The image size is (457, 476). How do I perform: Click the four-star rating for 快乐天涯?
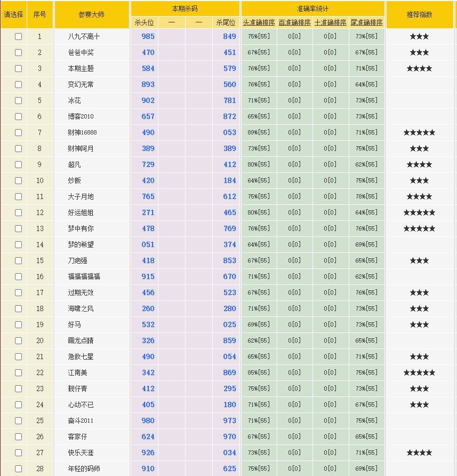coord(419,453)
